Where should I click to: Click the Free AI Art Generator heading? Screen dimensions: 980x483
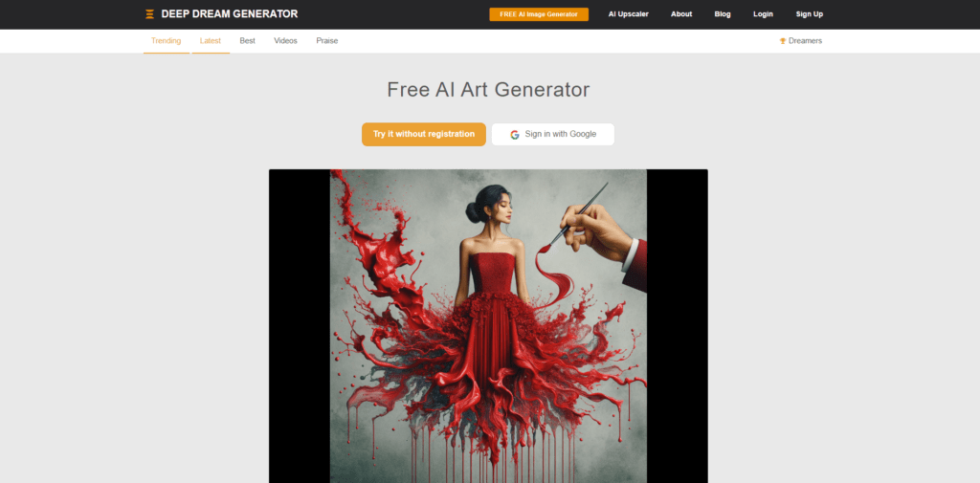[x=488, y=89]
